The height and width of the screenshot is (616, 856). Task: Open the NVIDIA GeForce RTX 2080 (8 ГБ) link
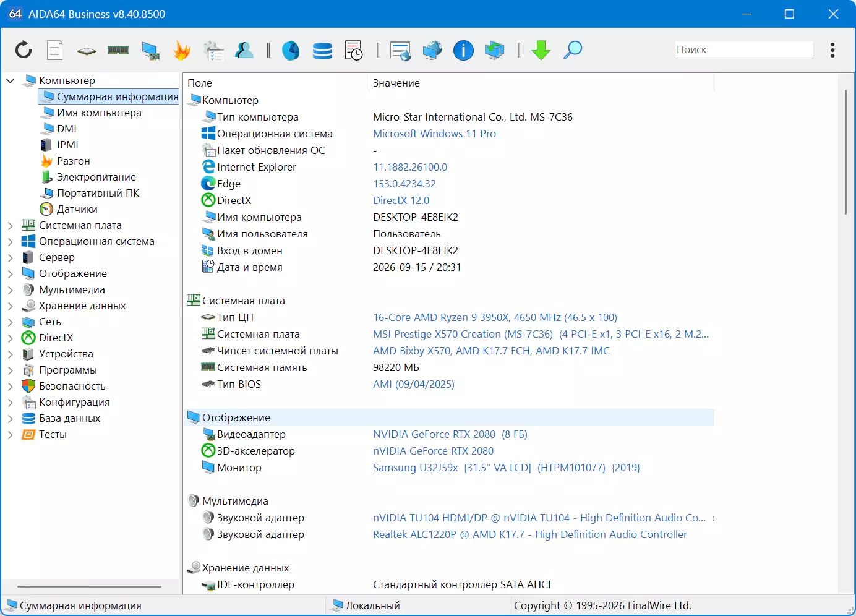[450, 434]
